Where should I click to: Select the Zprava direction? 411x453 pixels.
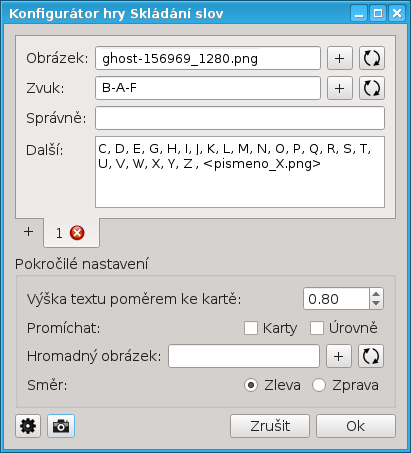click(x=319, y=385)
